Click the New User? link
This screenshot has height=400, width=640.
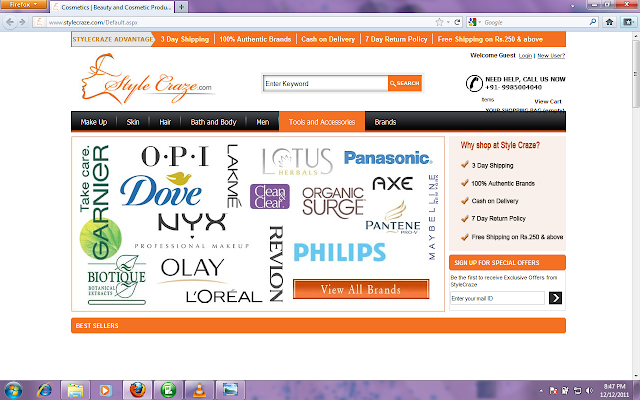(x=551, y=56)
